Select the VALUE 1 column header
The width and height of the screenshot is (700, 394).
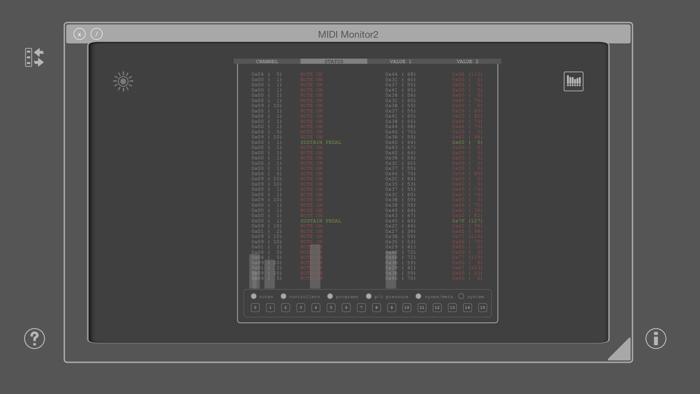[400, 61]
